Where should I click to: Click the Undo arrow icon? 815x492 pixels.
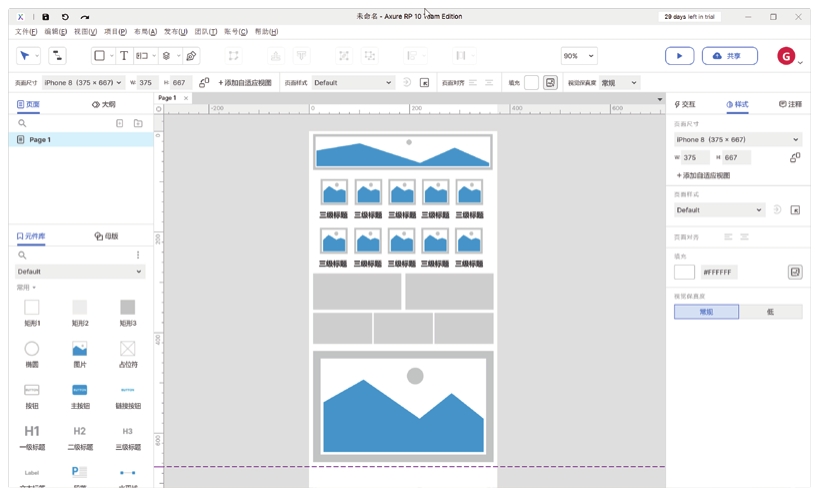[x=65, y=17]
